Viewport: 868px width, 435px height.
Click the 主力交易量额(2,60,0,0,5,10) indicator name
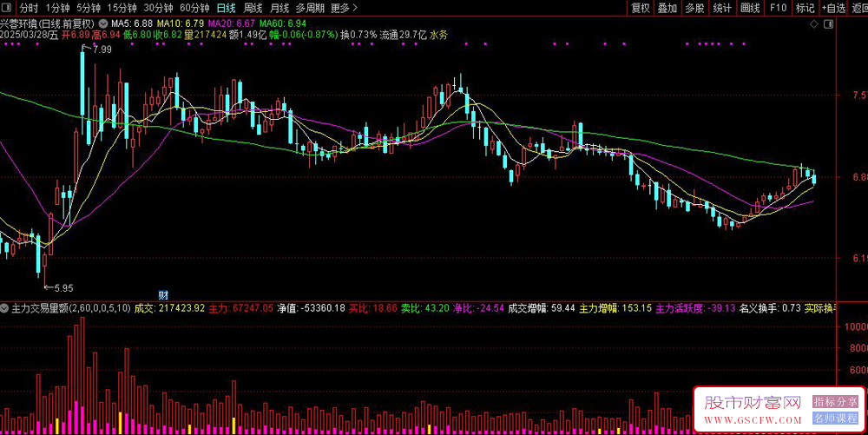point(71,308)
